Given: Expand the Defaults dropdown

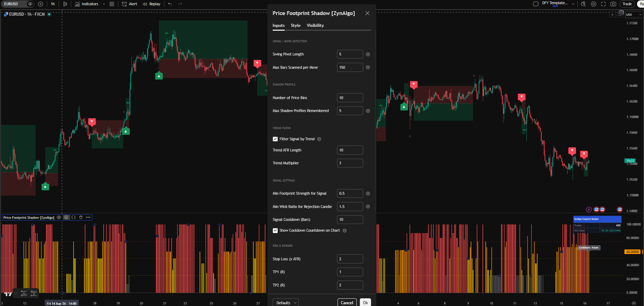Looking at the screenshot, I should pos(286,303).
